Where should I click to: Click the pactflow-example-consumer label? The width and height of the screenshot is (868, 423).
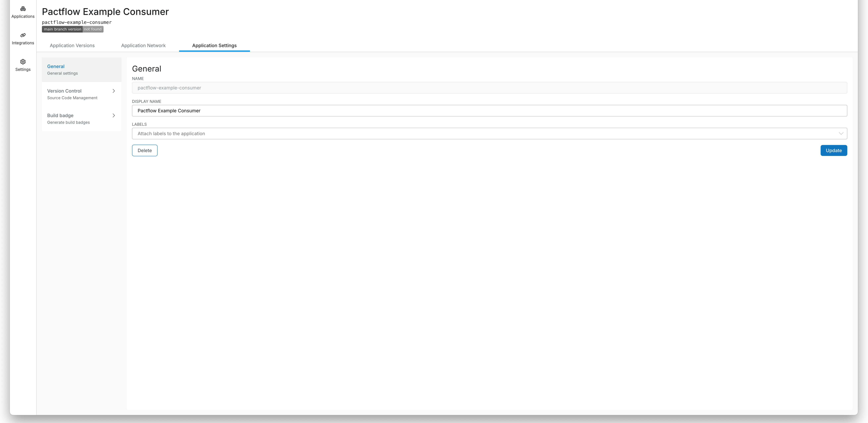tap(77, 22)
